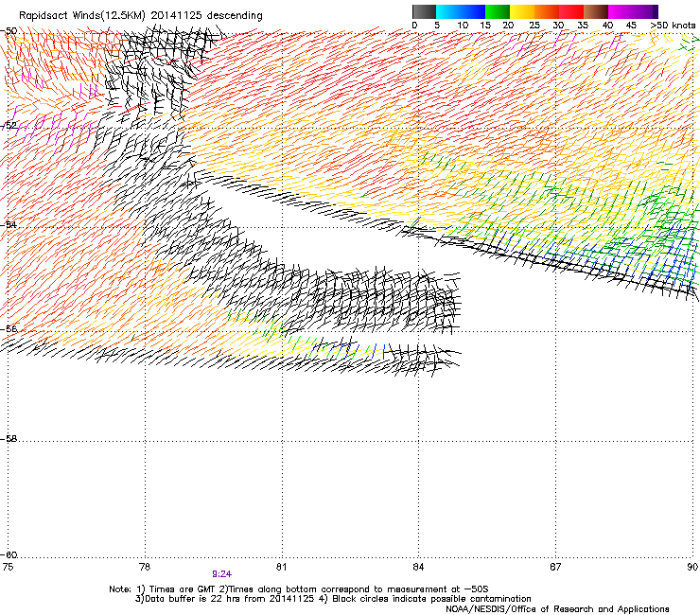
Task: Click the '10' label under the color bar
Action: point(463,26)
